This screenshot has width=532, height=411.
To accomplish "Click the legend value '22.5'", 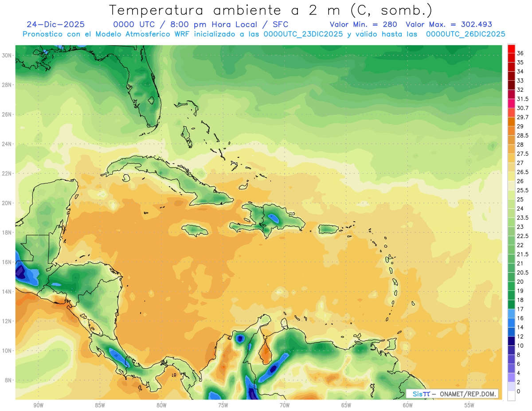I will (523, 236).
